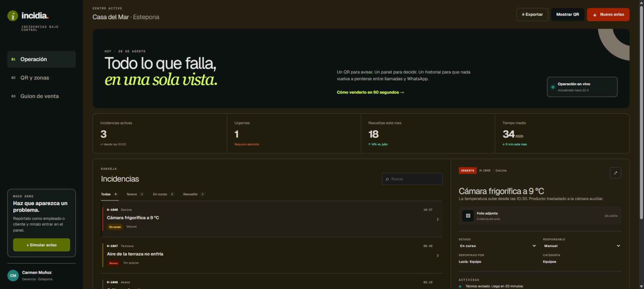Click the scrollbar down arrow

641,287
